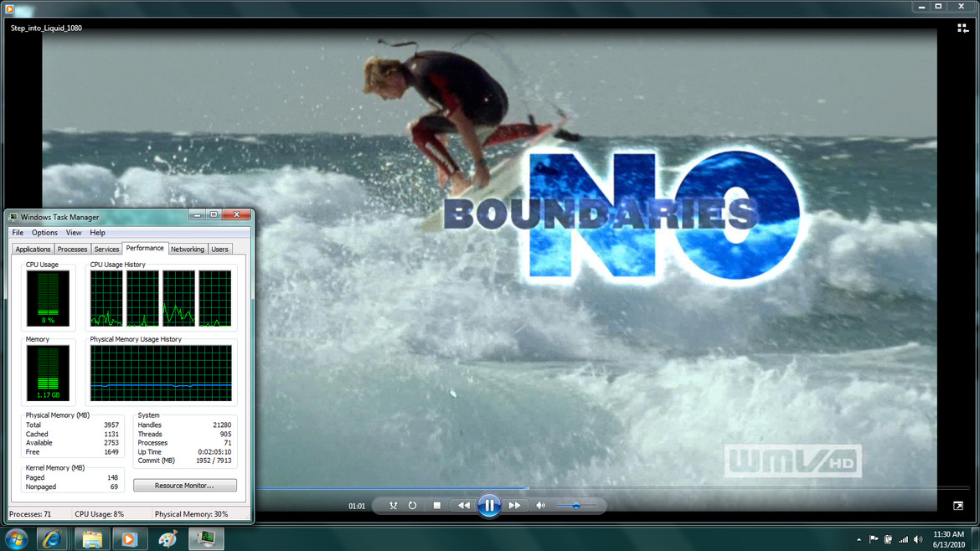
Task: Click the Commit value 1952 / 7913
Action: (214, 461)
